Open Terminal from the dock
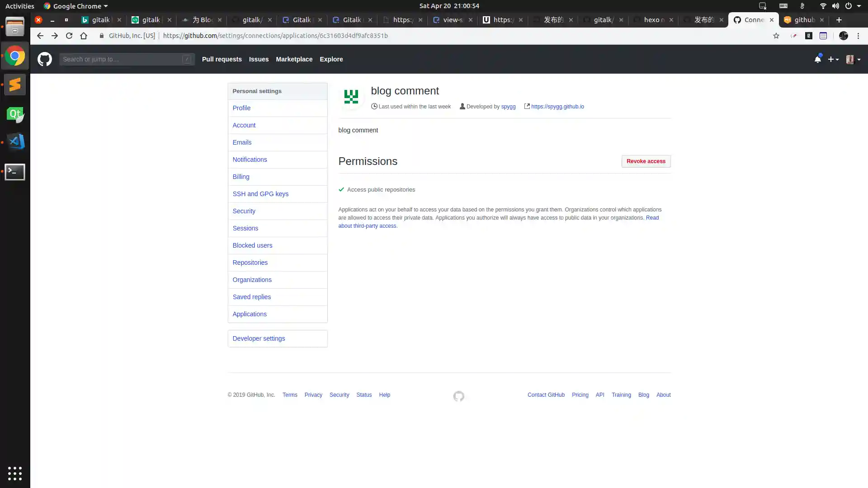The width and height of the screenshot is (868, 488). point(15,172)
